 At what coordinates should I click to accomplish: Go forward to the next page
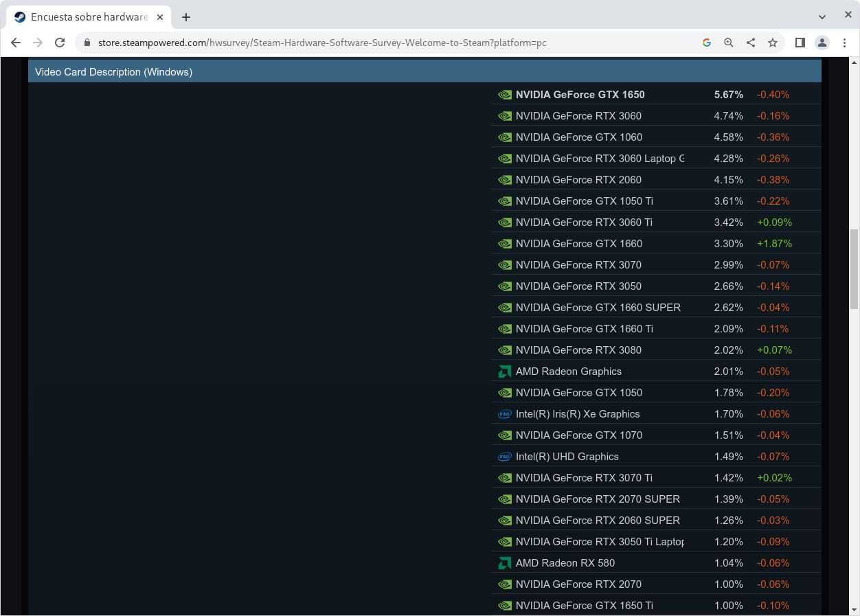[x=38, y=43]
